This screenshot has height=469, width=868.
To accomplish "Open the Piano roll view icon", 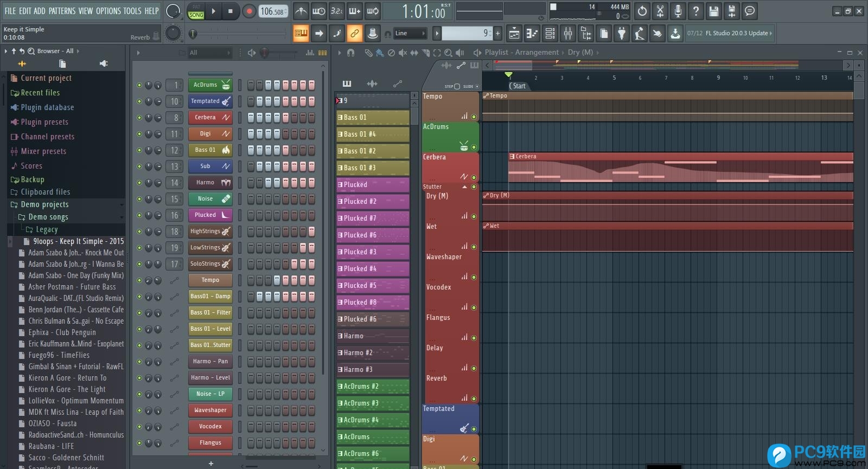I will pos(532,34).
